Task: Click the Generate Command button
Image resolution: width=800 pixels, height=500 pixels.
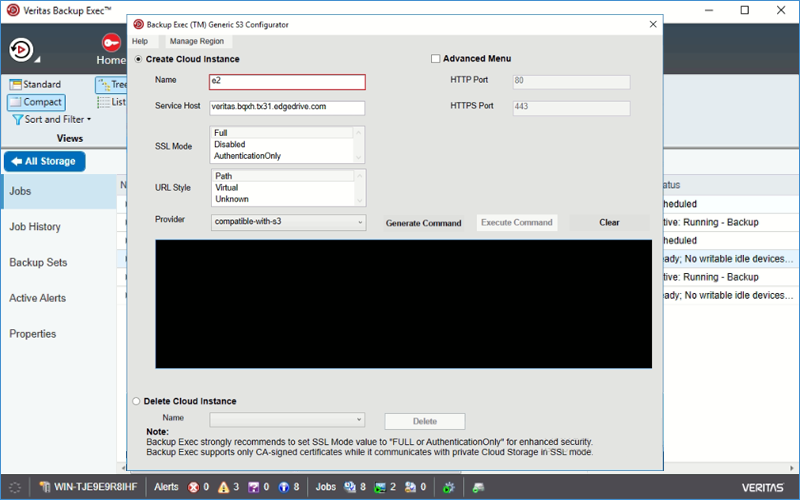Action: (x=423, y=223)
